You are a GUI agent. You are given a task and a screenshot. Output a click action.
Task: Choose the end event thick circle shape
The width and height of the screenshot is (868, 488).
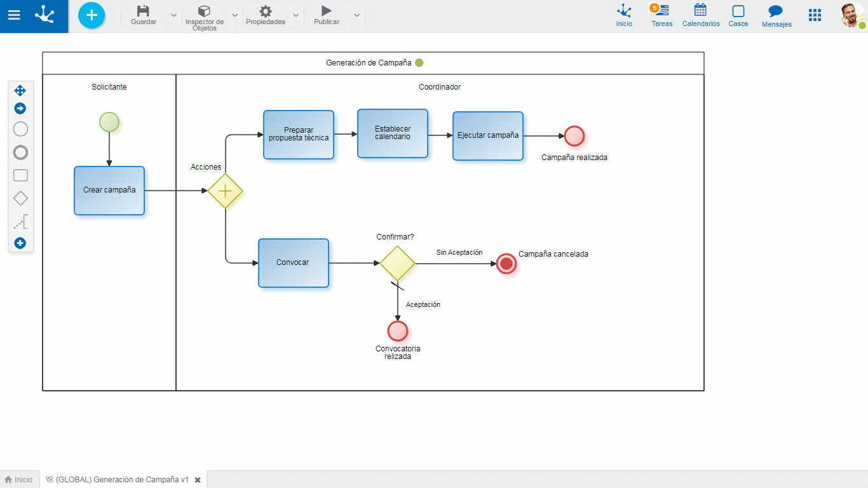pyautogui.click(x=20, y=152)
